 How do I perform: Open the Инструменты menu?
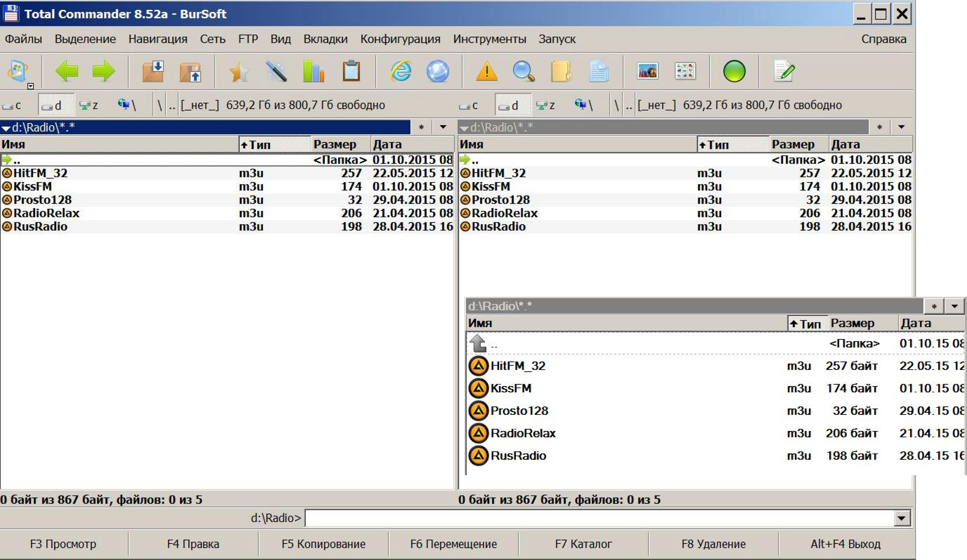pyautogui.click(x=490, y=39)
